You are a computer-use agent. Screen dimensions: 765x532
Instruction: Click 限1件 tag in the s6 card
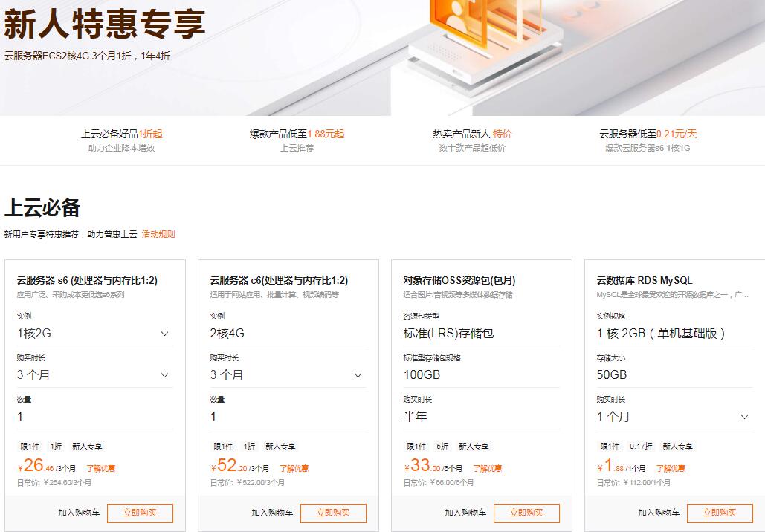click(x=30, y=446)
